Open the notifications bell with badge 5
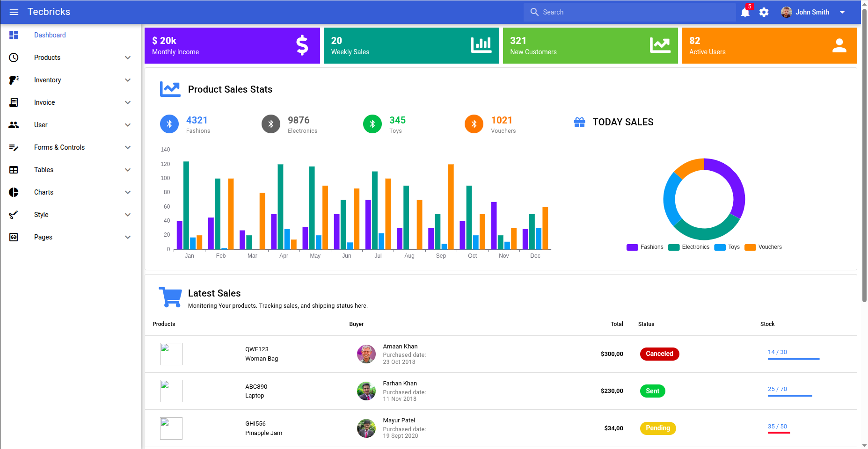The width and height of the screenshot is (868, 449). pos(745,12)
